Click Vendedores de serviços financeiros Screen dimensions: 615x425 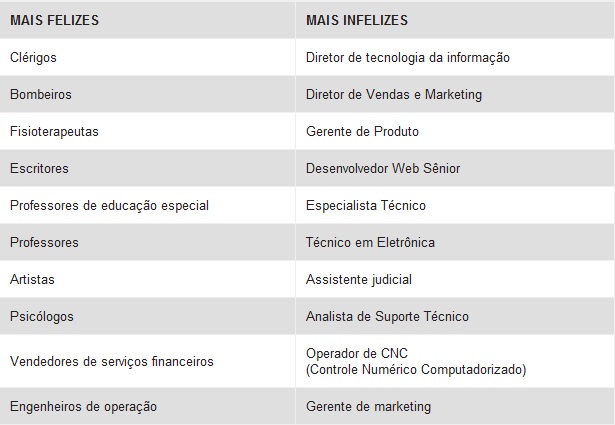pyautogui.click(x=112, y=361)
